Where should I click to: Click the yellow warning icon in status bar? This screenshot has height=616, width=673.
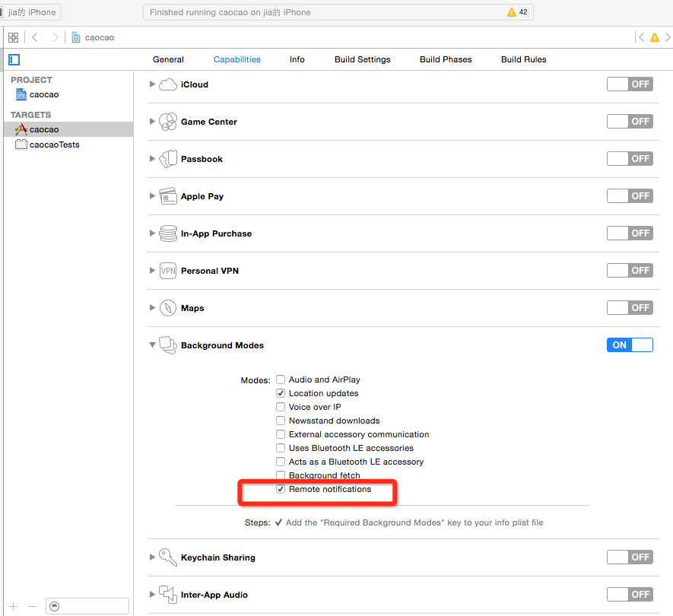[511, 12]
